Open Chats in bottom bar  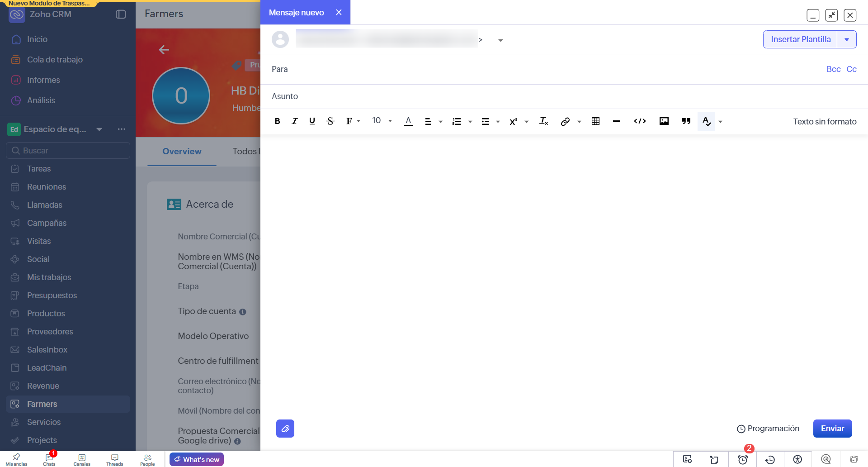pos(49,460)
